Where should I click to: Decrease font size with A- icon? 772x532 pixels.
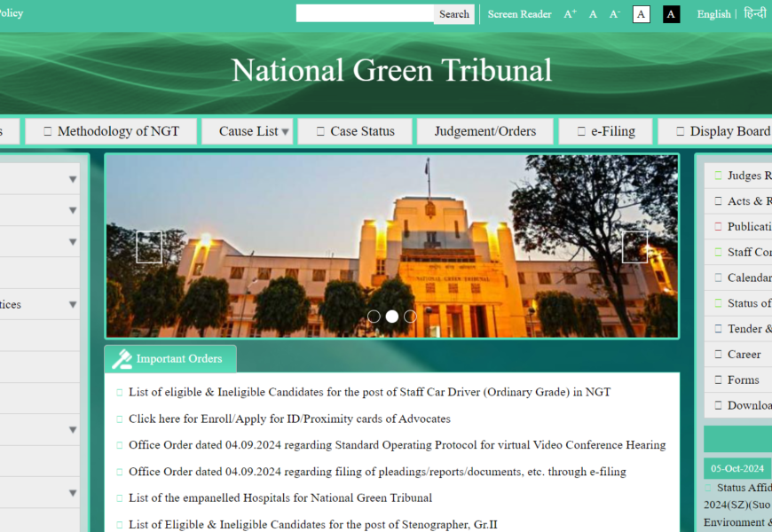[614, 14]
